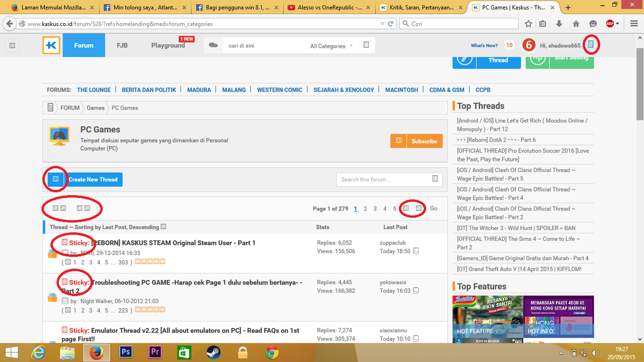The image size is (644, 362).
Task: Reload the page with refresh icon
Action: pyautogui.click(x=390, y=24)
